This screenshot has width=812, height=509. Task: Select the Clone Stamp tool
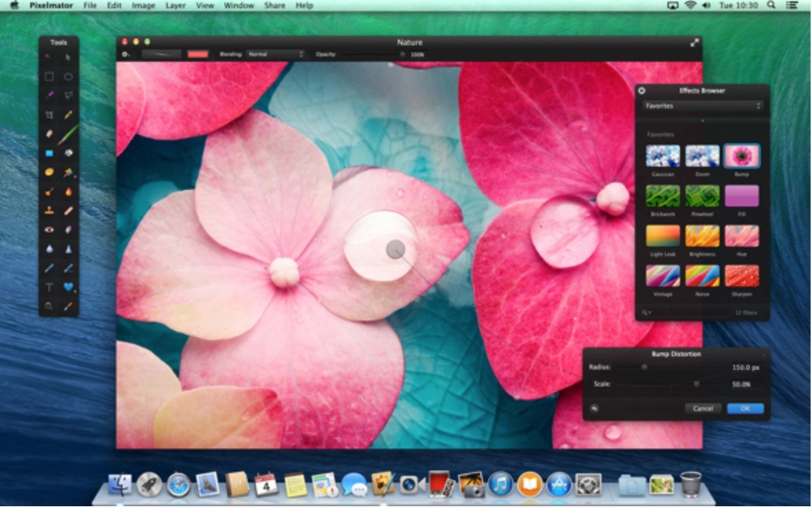point(49,210)
